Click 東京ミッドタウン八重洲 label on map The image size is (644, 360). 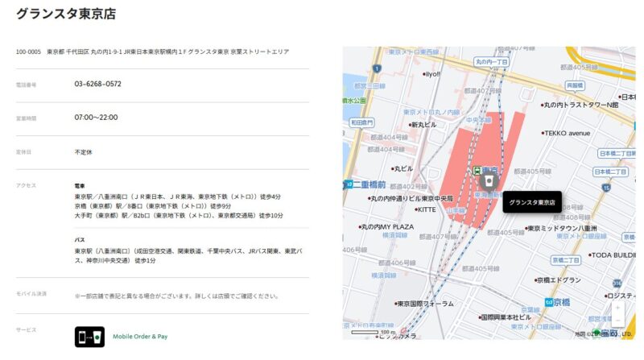561,228
